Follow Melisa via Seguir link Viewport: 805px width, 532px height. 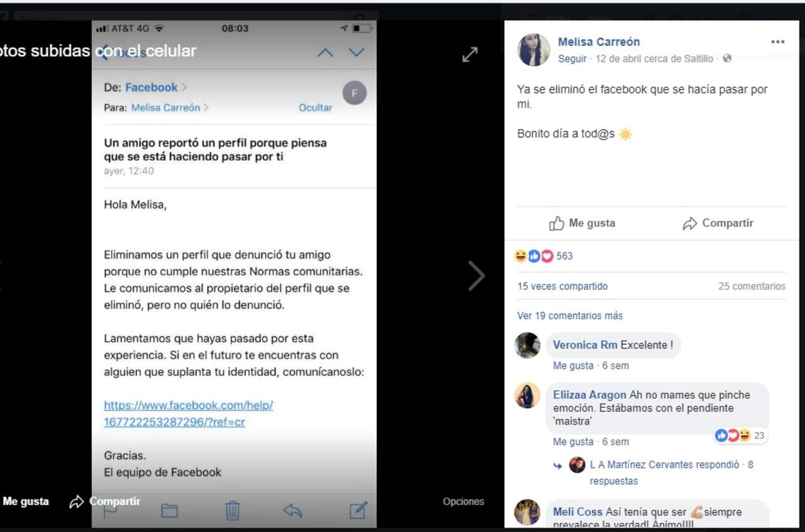pos(572,58)
